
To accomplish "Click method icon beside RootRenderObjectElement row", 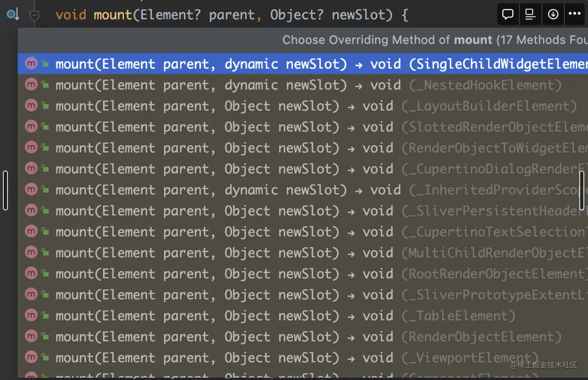I will [x=31, y=273].
